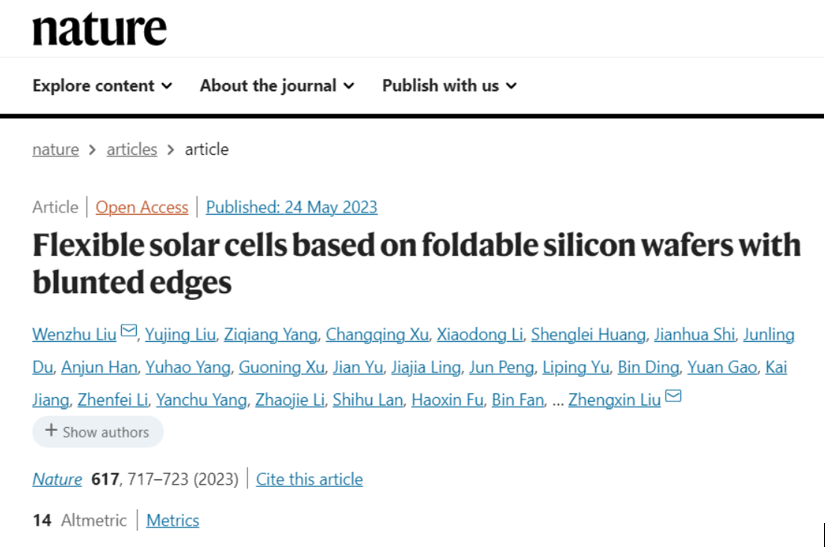The height and width of the screenshot is (547, 825).
Task: Expand the Explore content menu
Action: tap(102, 86)
